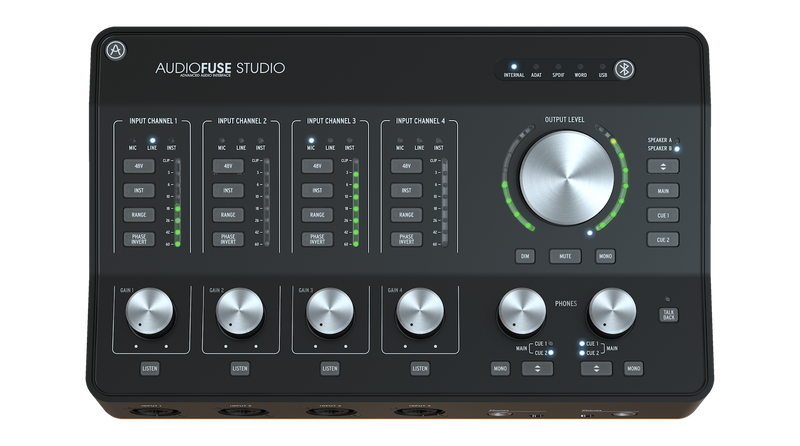Click the INPUT CHANNEL 4 heading
Viewport: 800px width, 446px height.
click(420, 121)
